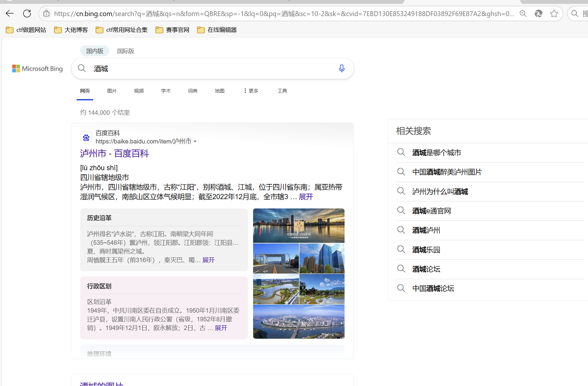The image size is (588, 386).
Task: Open the zoom magnifier icon in the address bar
Action: coord(523,14)
